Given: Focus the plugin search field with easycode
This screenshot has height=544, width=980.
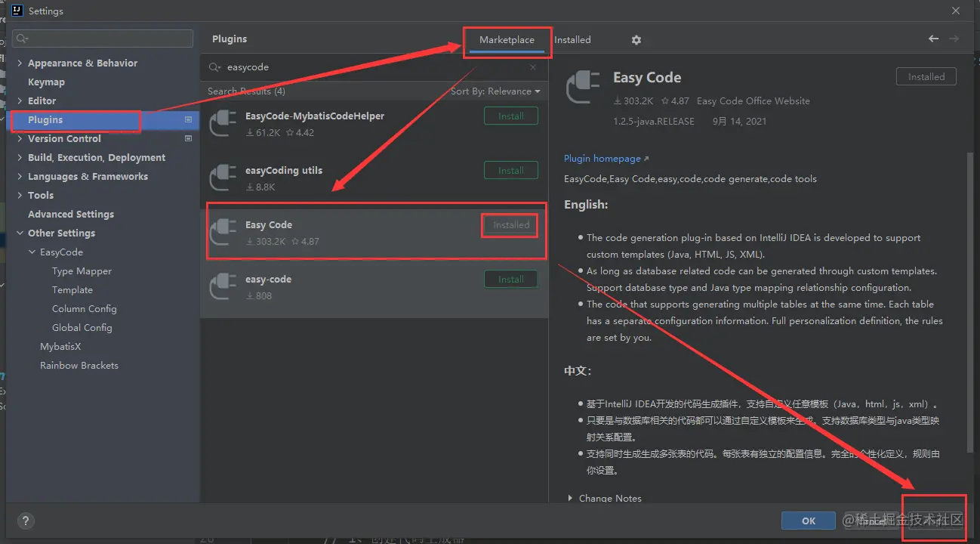Looking at the screenshot, I should pyautogui.click(x=374, y=67).
